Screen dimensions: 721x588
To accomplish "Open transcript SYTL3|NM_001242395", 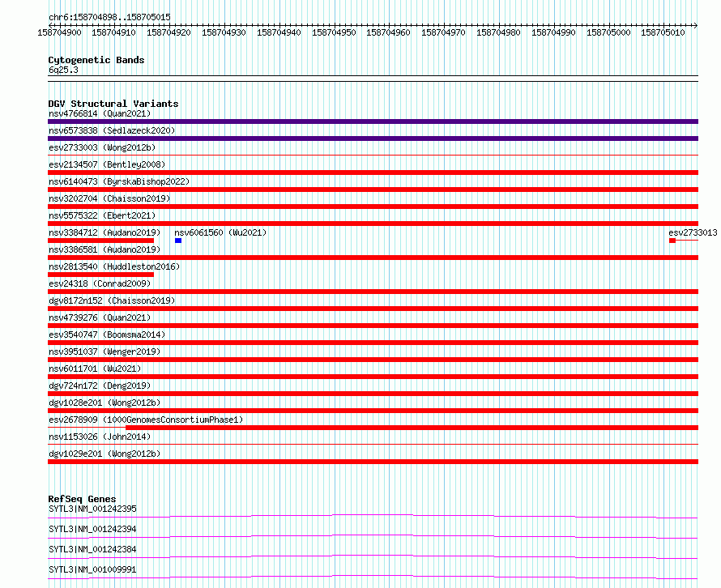I will [x=92, y=509].
